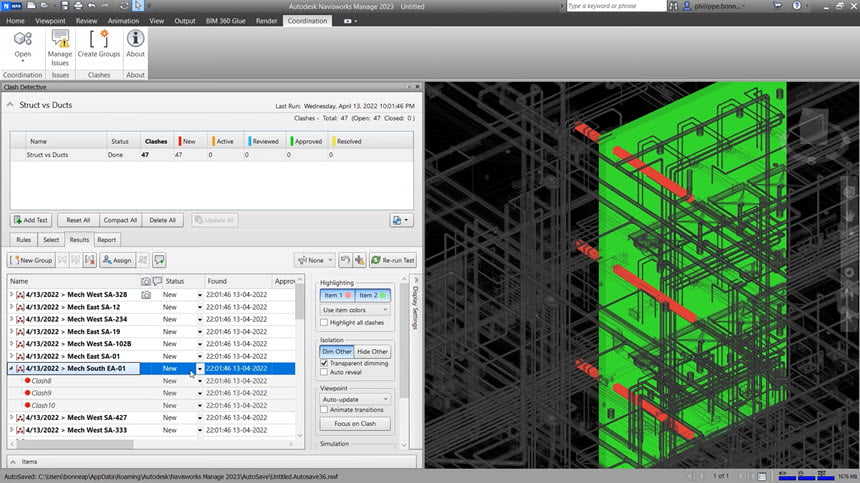Click the Unassign icon next to Assign
Screen dimensions: 860x483
[x=143, y=260]
